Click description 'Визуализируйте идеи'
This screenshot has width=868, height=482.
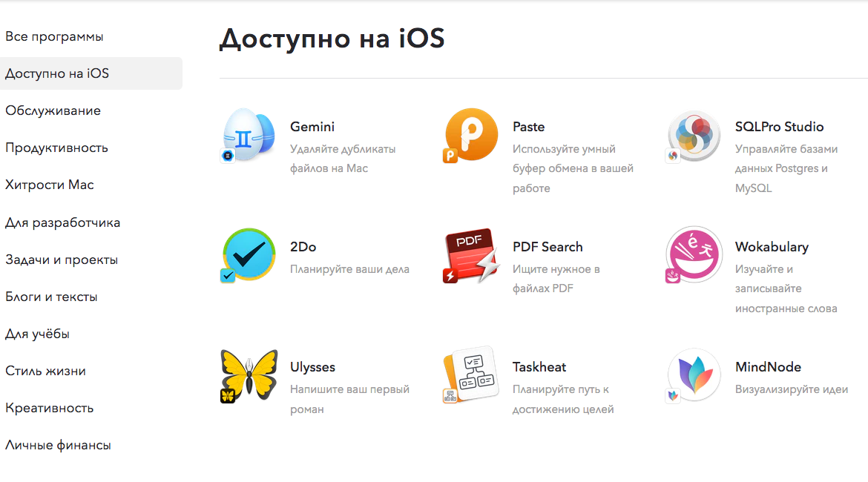792,389
